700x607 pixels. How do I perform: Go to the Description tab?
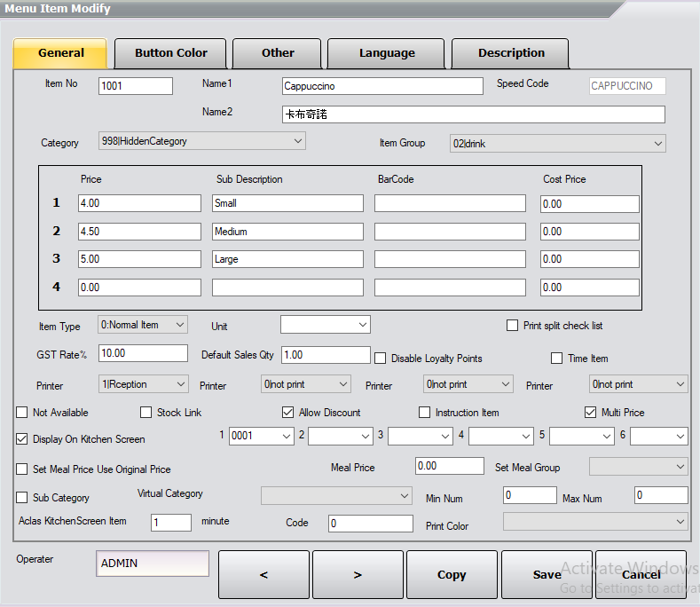click(x=510, y=53)
